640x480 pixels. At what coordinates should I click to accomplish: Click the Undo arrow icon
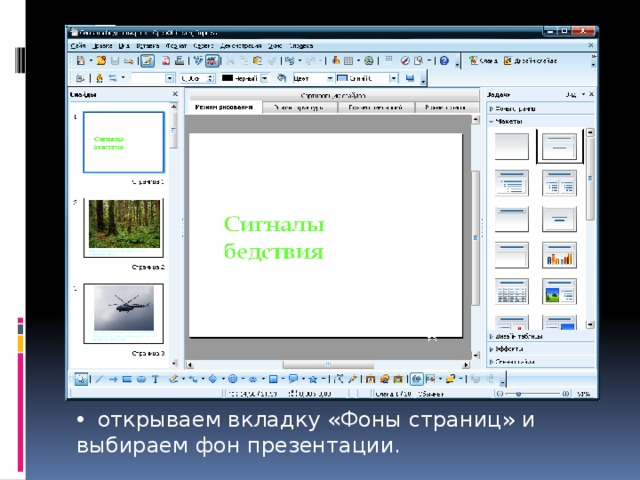pos(289,61)
